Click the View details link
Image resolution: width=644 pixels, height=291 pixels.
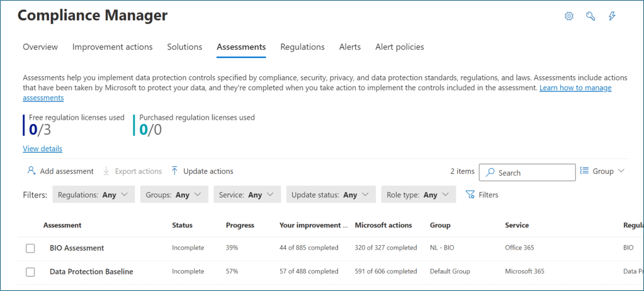tap(42, 149)
